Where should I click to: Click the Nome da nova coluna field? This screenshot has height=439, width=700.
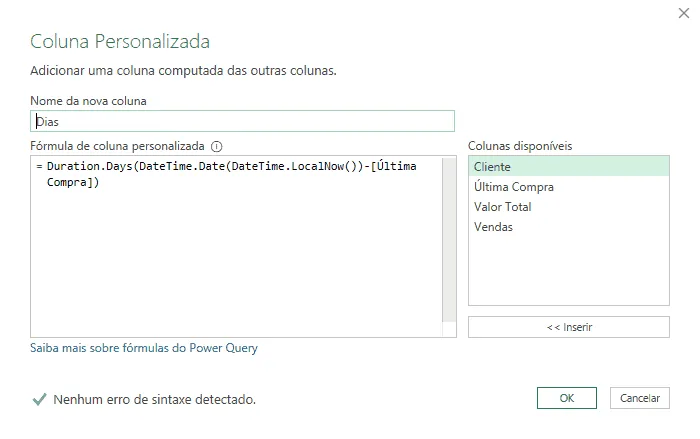pyautogui.click(x=242, y=121)
